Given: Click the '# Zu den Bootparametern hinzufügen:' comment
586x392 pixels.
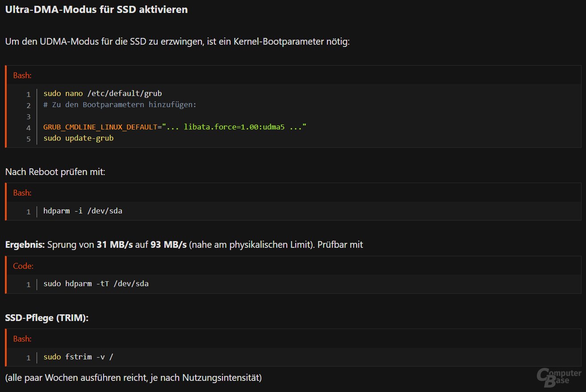Looking at the screenshot, I should [120, 105].
